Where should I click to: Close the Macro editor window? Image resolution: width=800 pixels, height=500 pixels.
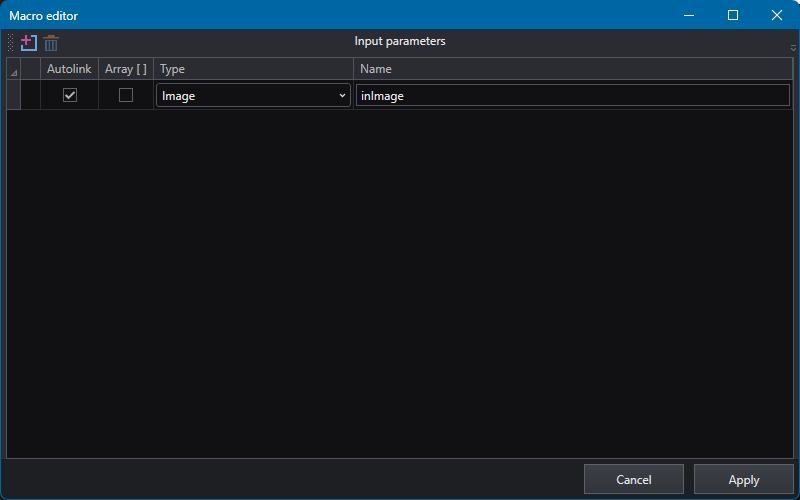coord(777,15)
